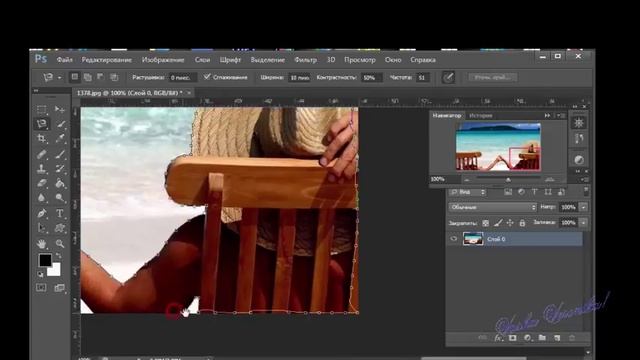The image size is (640, 360).
Task: Toggle Quick Mask mode
Action: (41, 288)
